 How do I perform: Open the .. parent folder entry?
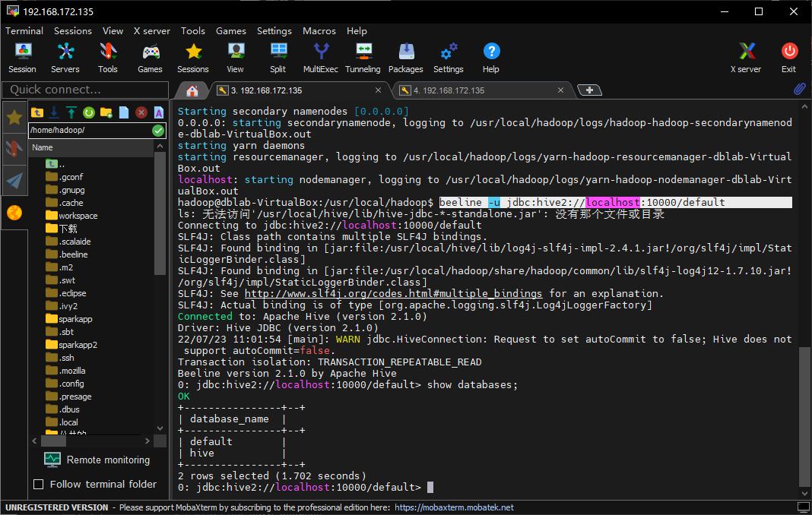click(x=56, y=164)
